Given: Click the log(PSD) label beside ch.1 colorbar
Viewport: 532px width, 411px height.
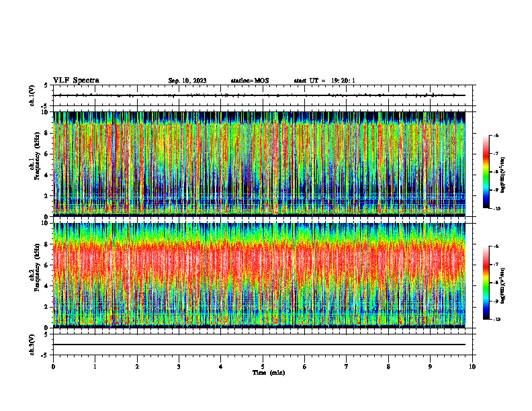Looking at the screenshot, I should 503,175.
